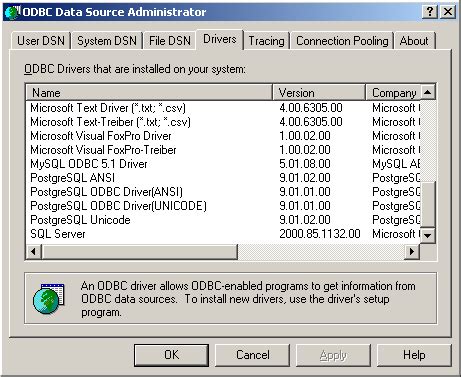The height and width of the screenshot is (377, 461).
Task: Click the MySQL AB company cell
Action: tap(396, 164)
